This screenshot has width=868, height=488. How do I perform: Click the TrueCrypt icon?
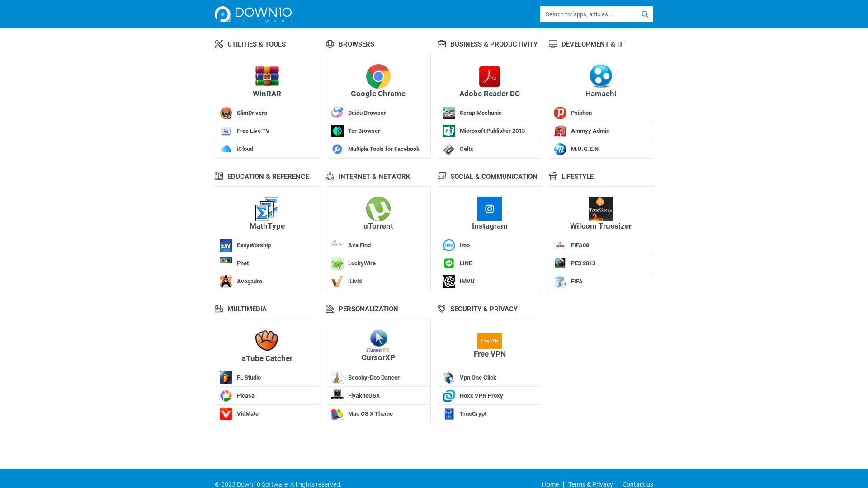pyautogui.click(x=449, y=414)
